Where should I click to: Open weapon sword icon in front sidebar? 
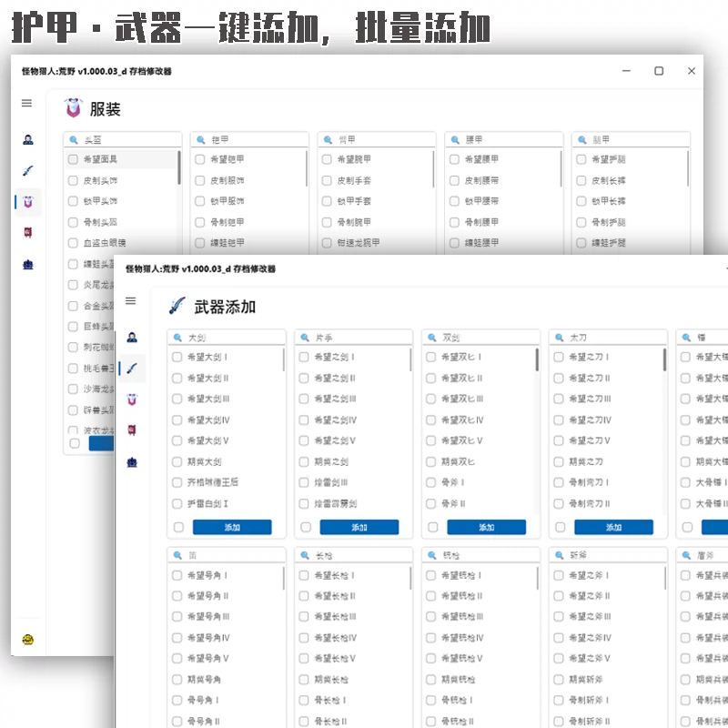(132, 369)
